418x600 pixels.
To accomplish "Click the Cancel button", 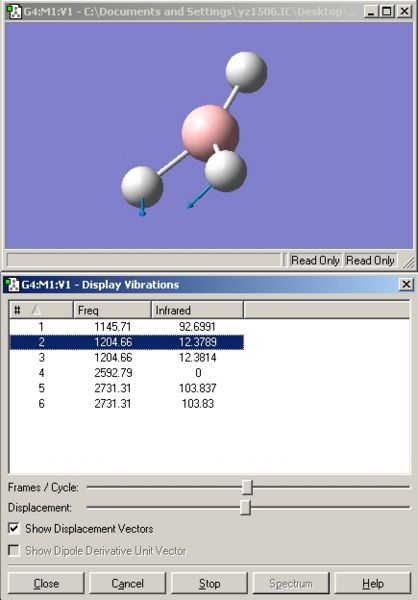I will coord(127,584).
